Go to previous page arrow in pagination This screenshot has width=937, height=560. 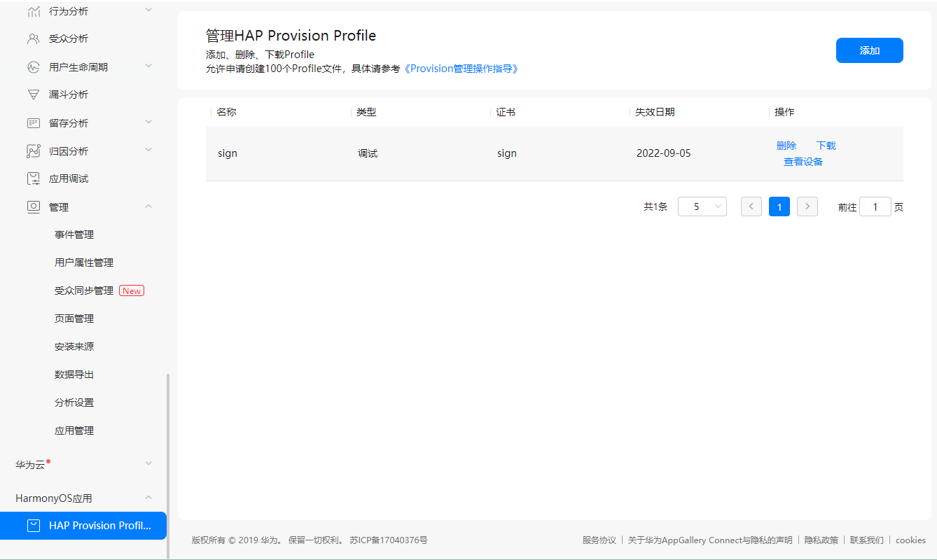click(x=751, y=206)
